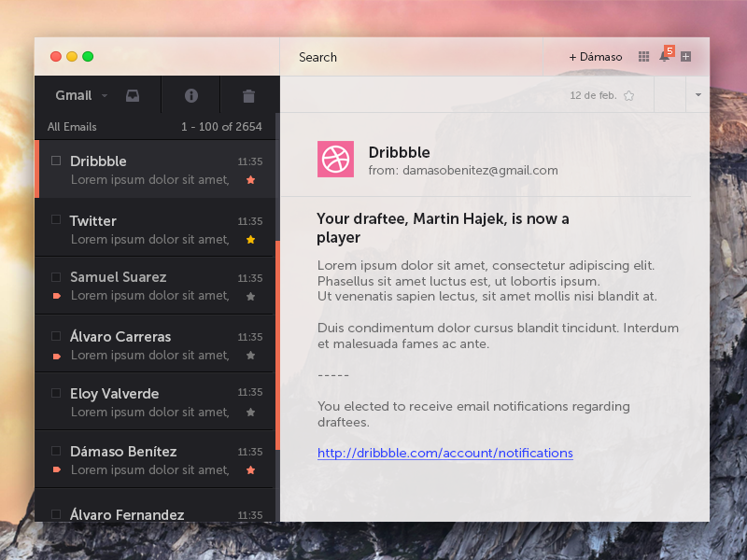747x560 pixels.
Task: Check the Álvaro Fernandez email checkbox
Action: point(56,514)
